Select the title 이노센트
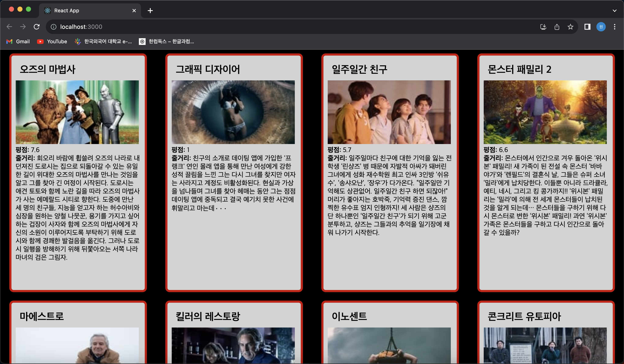Viewport: 624px width, 364px height. [349, 316]
